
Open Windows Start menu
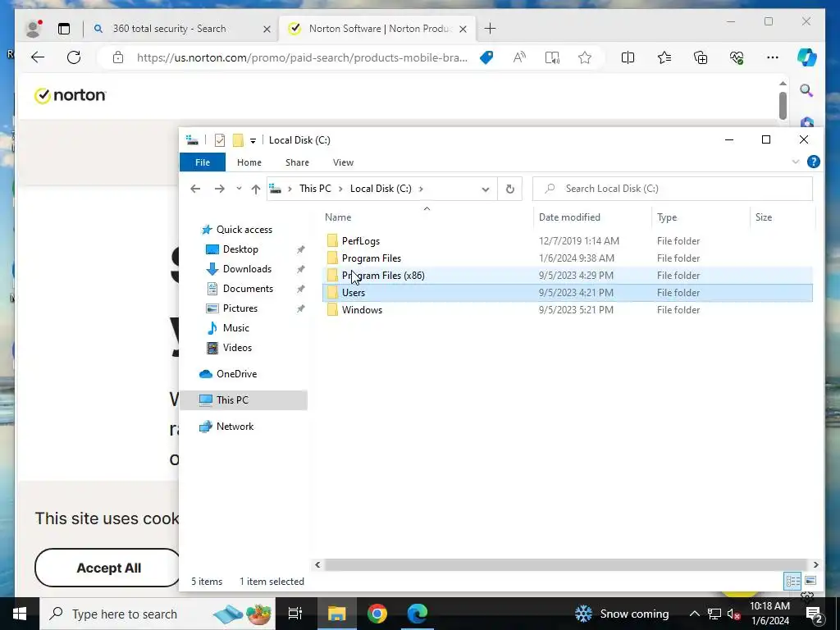pos(20,614)
